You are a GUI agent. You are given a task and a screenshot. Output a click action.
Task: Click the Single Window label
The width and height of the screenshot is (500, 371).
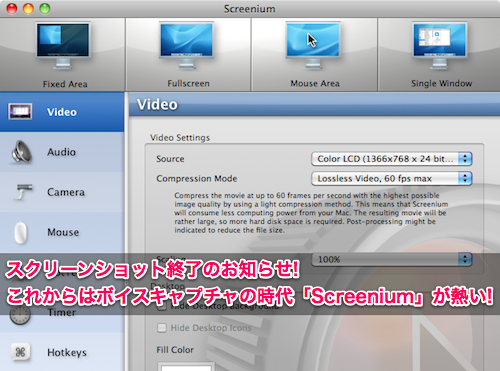[442, 83]
